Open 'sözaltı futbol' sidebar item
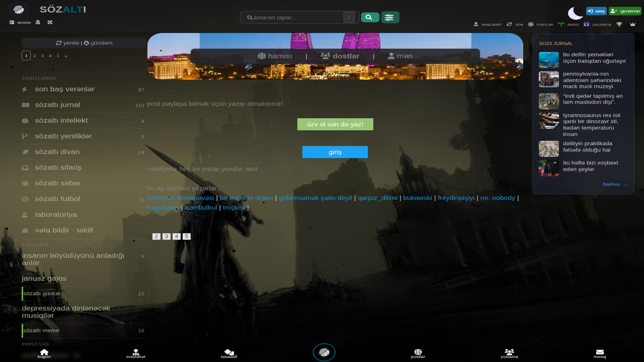The width and height of the screenshot is (644, 362). coord(83,199)
